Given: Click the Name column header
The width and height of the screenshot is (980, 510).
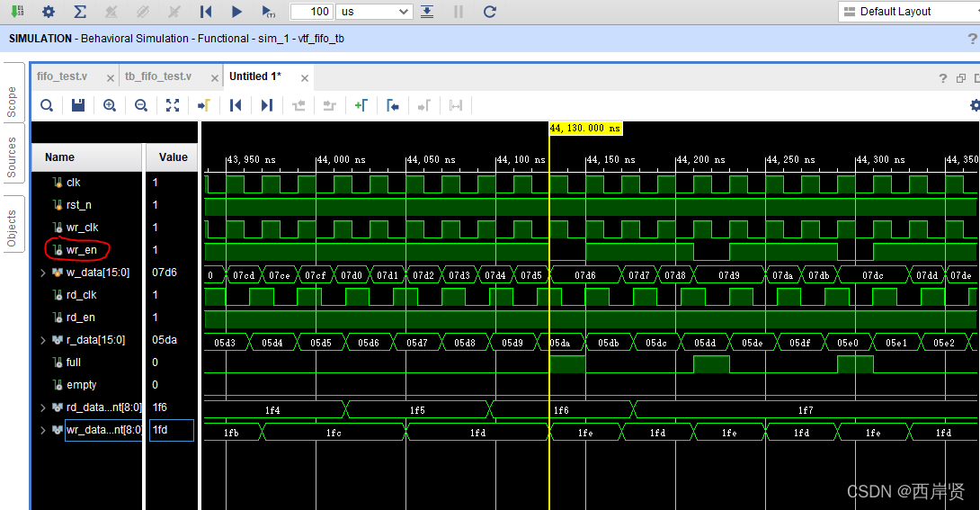Looking at the screenshot, I should coord(87,157).
